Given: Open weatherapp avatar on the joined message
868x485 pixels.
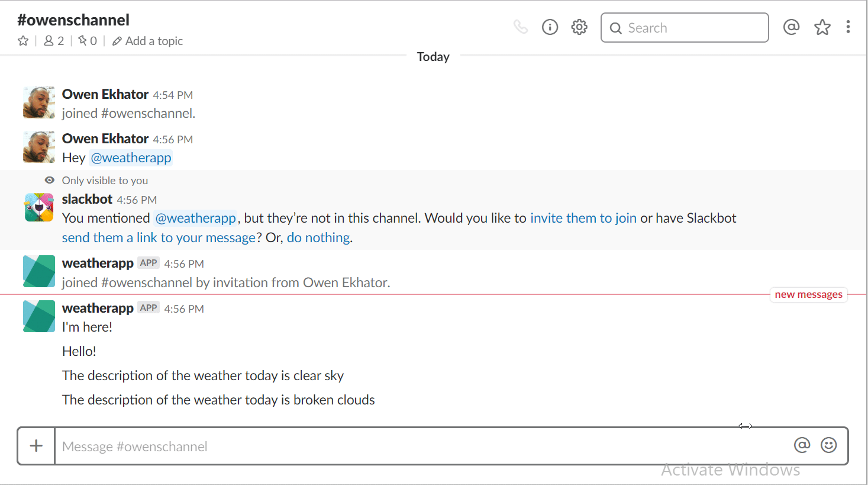Looking at the screenshot, I should pyautogui.click(x=39, y=271).
